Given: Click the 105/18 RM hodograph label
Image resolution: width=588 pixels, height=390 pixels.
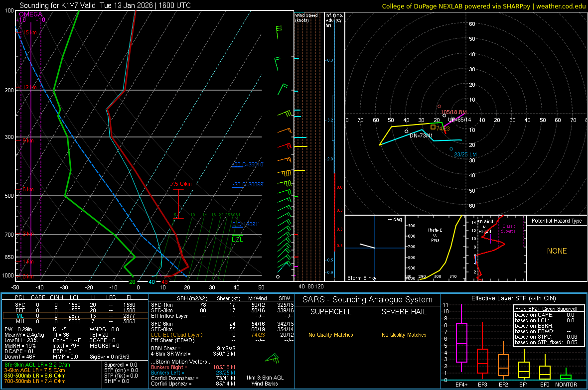Looking at the screenshot, I should click(454, 112).
